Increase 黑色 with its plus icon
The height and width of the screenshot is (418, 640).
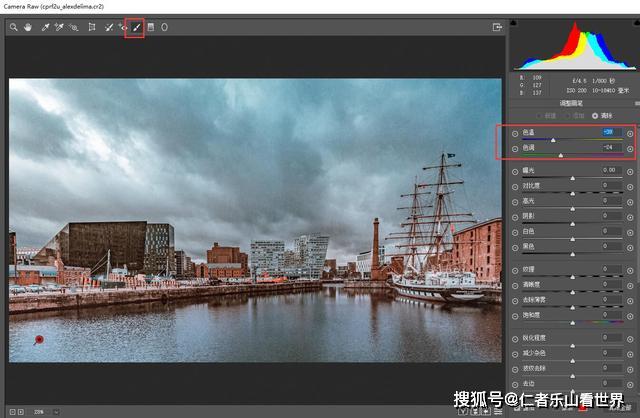pyautogui.click(x=630, y=248)
